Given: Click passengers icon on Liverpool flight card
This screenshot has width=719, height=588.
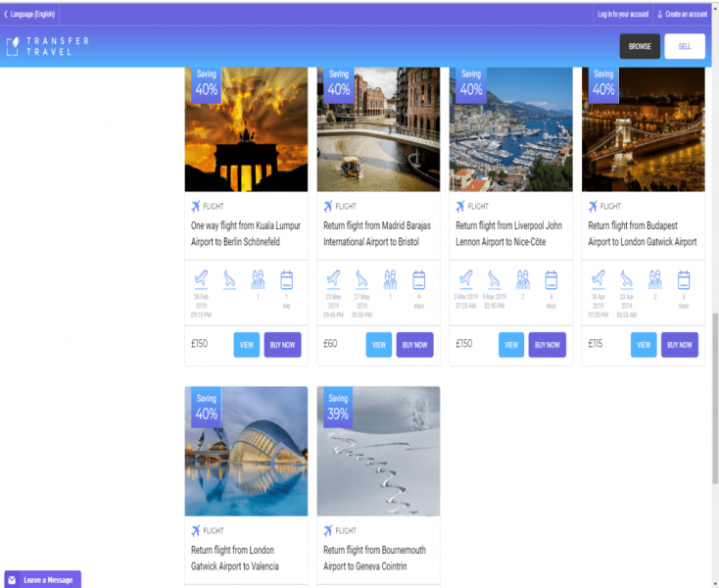Looking at the screenshot, I should click(x=523, y=279).
